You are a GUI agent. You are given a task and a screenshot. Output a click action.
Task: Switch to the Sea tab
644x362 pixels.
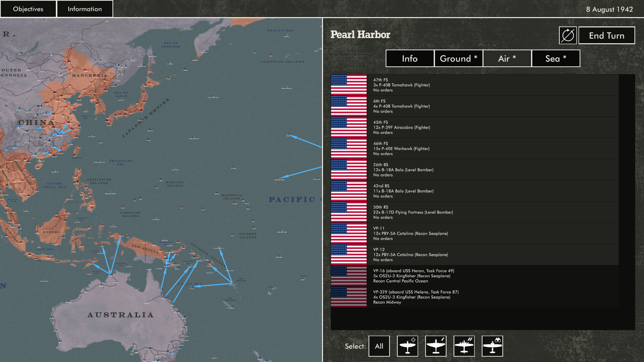(555, 58)
